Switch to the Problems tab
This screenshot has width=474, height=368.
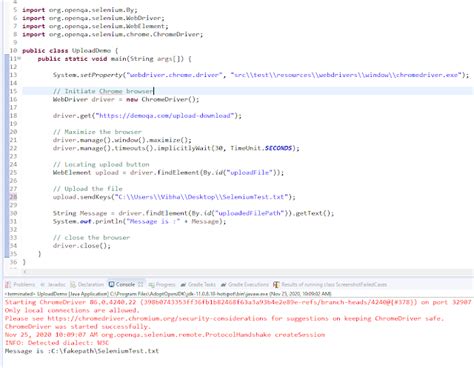pos(20,284)
